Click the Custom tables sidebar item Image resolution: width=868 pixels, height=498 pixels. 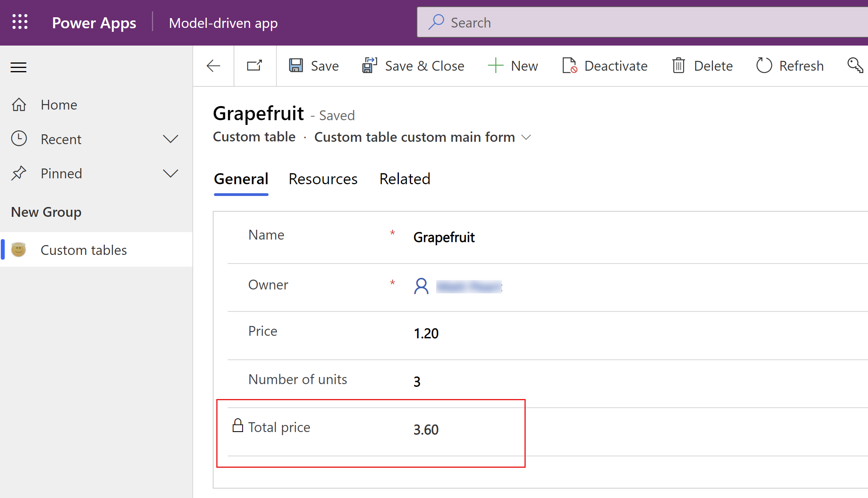[84, 249]
